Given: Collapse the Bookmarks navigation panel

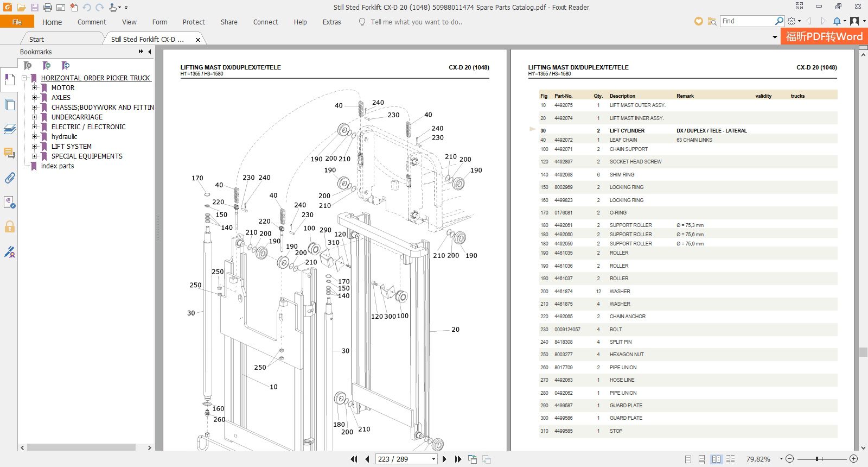Looking at the screenshot, I should tap(150, 52).
